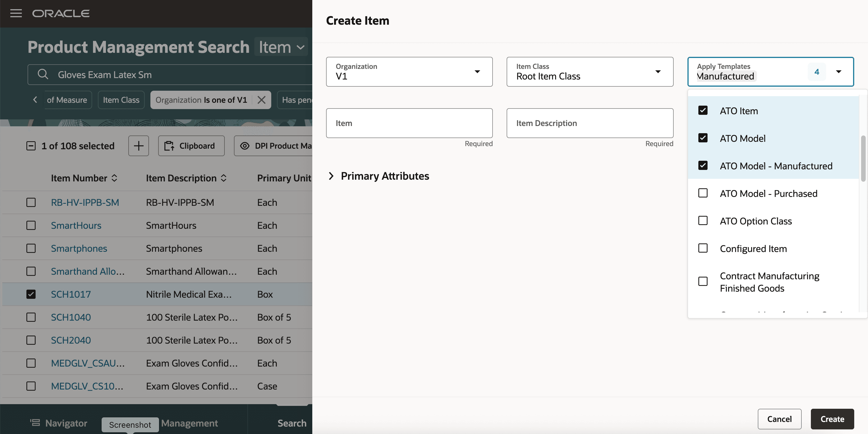Image resolution: width=868 pixels, height=434 pixels.
Task: Sort by Item Number arrows icon
Action: [115, 178]
